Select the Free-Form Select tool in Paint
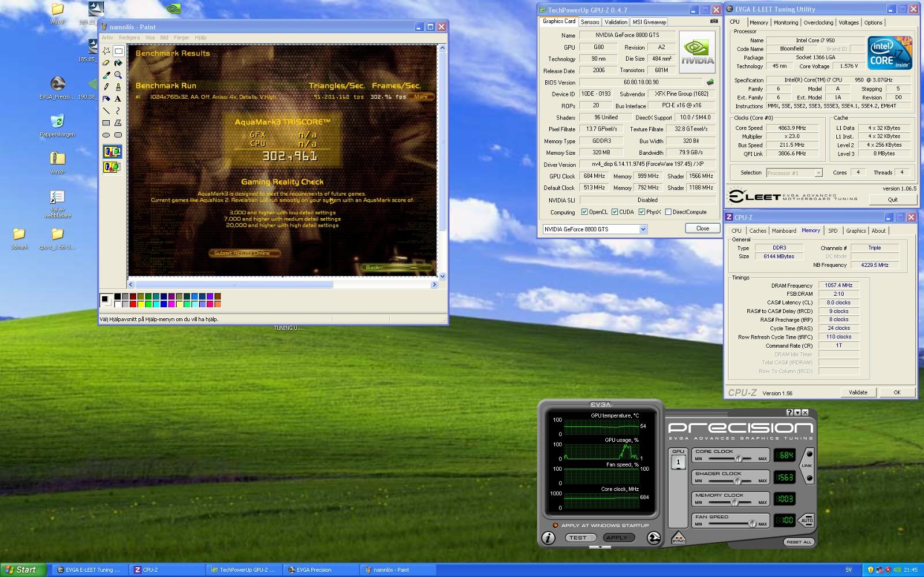The image size is (924, 577). point(106,51)
